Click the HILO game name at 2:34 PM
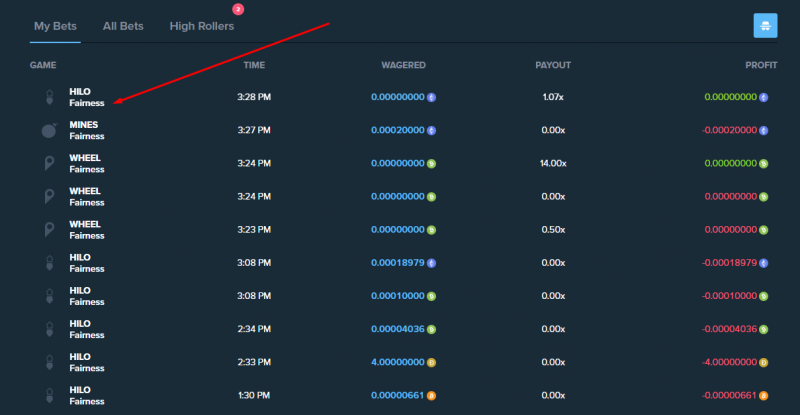This screenshot has width=800, height=415. tap(80, 324)
